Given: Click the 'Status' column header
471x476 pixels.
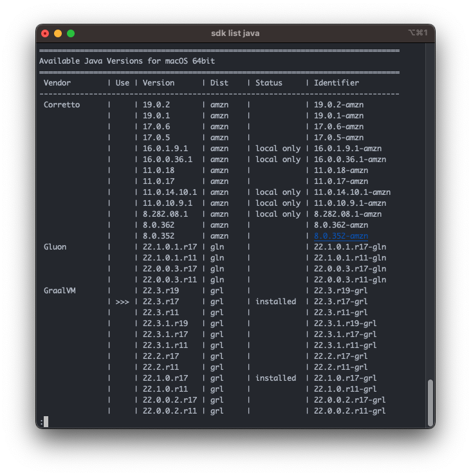Looking at the screenshot, I should point(269,83).
